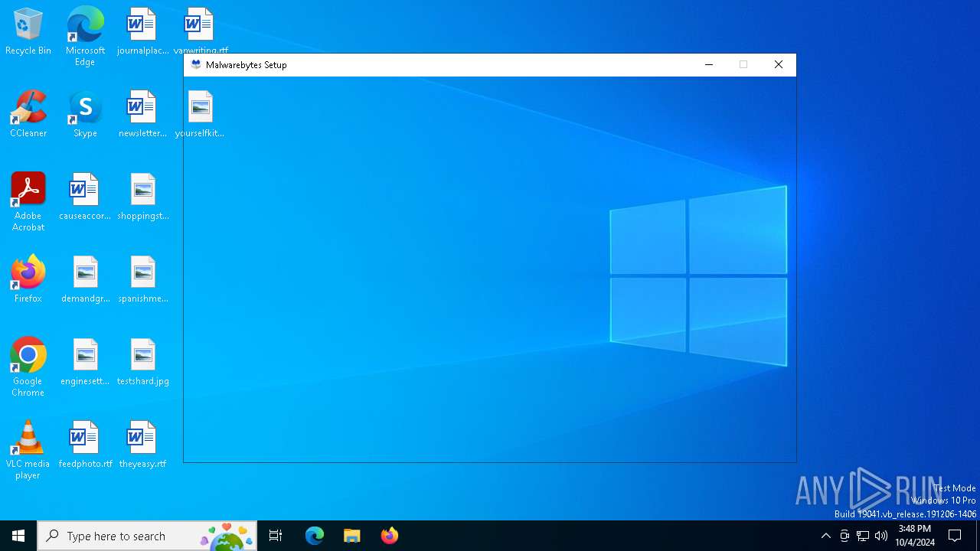
Task: Open the VLC media player shortcut
Action: pyautogui.click(x=28, y=450)
